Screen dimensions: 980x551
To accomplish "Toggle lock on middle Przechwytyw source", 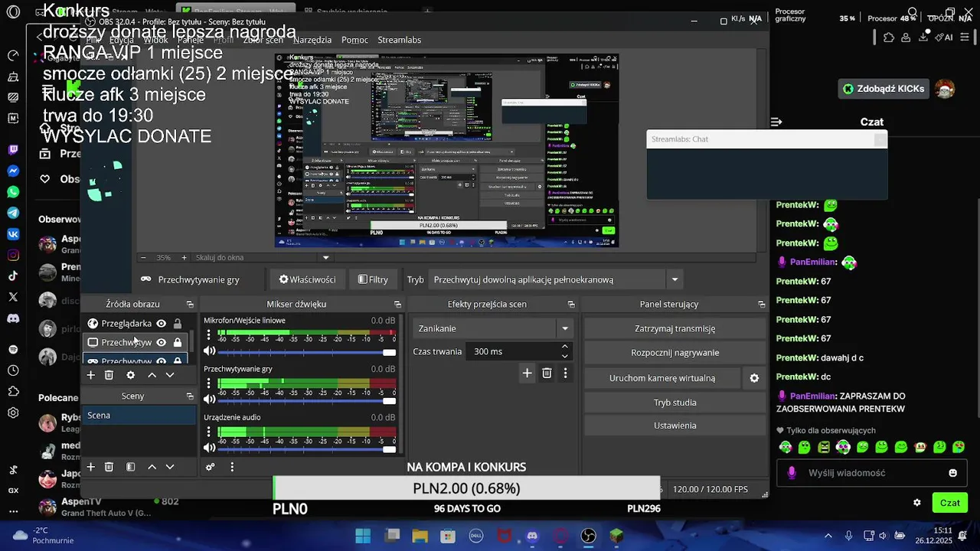I will 178,342.
